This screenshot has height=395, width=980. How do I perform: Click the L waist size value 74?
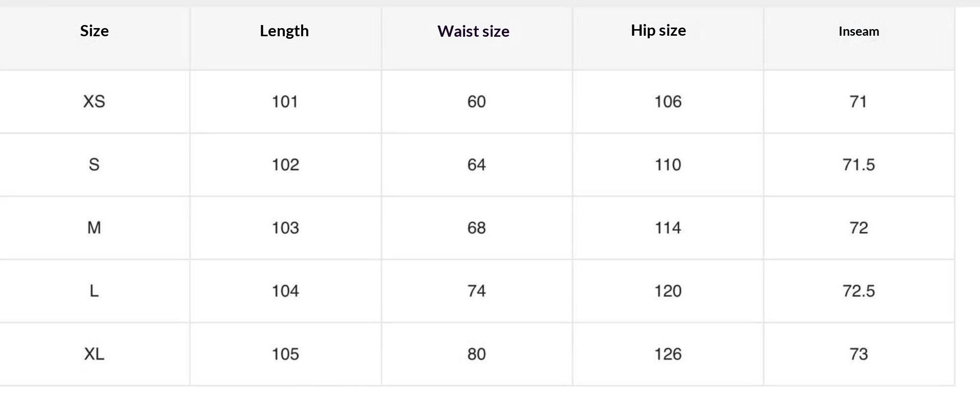point(477,291)
